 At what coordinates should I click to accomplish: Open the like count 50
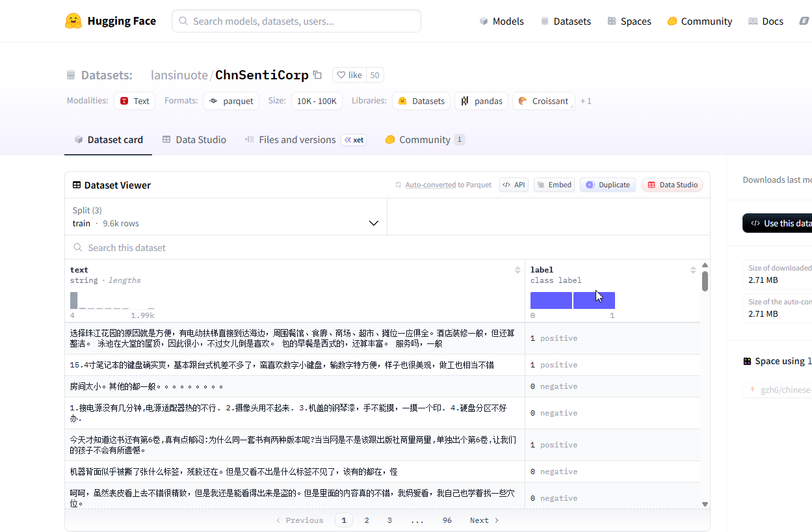click(x=374, y=75)
